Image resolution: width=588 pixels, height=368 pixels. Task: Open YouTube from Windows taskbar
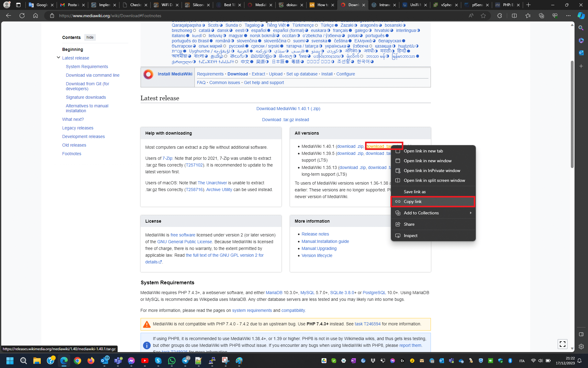click(145, 361)
